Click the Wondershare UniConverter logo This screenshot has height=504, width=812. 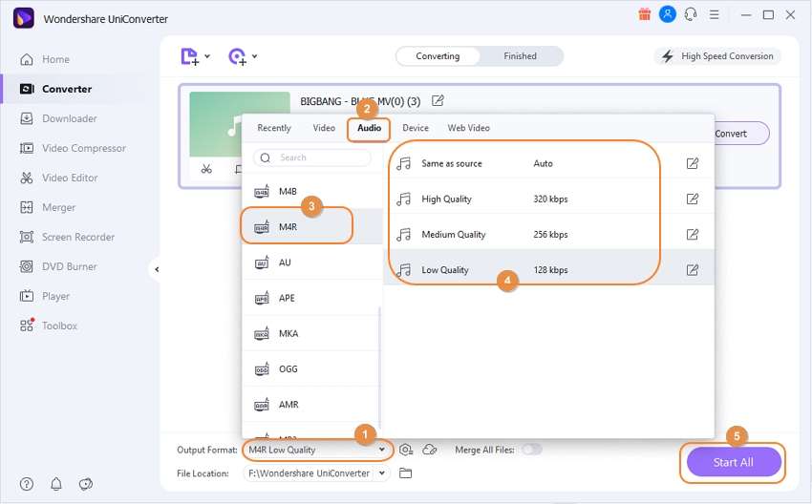tap(24, 18)
